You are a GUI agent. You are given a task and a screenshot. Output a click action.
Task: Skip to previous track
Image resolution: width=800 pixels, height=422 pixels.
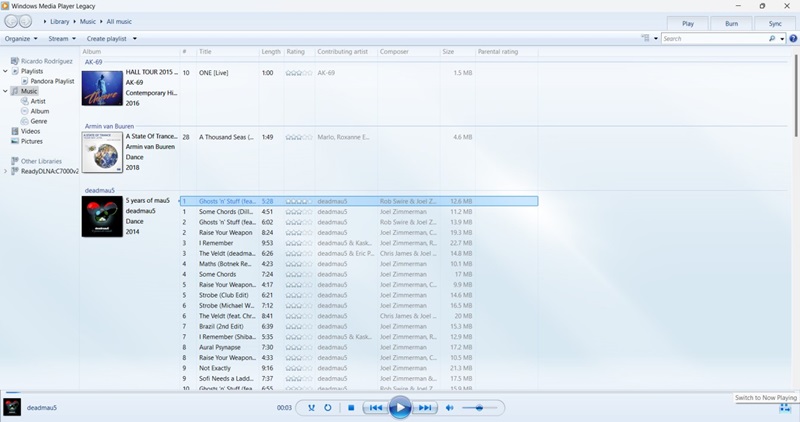(x=375, y=408)
